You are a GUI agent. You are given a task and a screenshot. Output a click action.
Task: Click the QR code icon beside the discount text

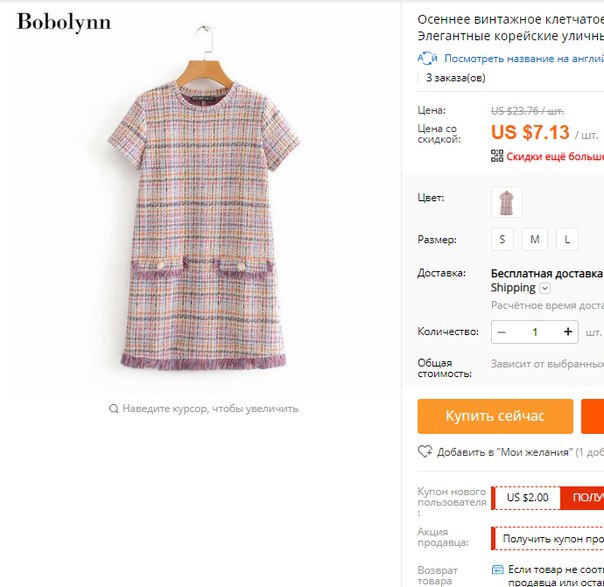click(x=497, y=156)
